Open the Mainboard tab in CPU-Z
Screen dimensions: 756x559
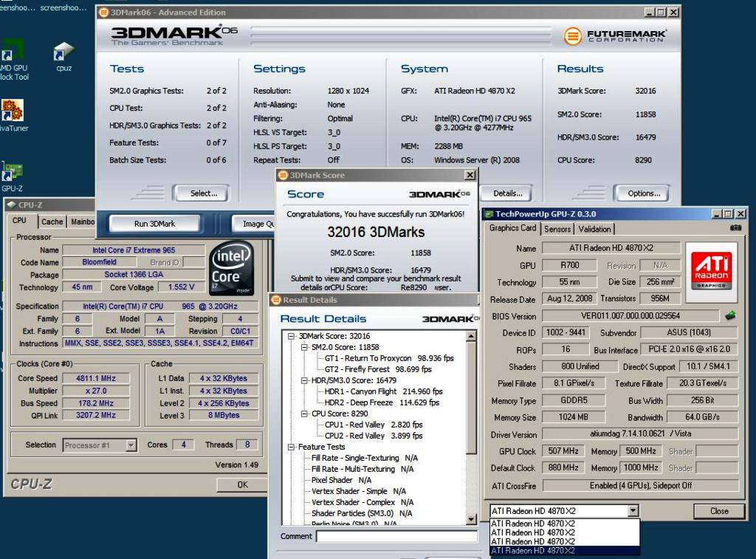coord(82,222)
